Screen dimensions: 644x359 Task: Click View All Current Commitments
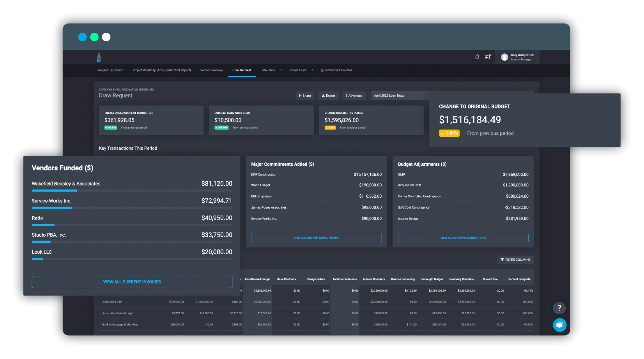tap(316, 238)
